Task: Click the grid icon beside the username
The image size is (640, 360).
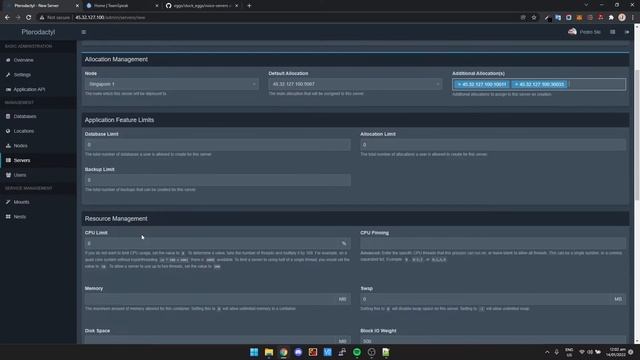Action: click(x=613, y=32)
